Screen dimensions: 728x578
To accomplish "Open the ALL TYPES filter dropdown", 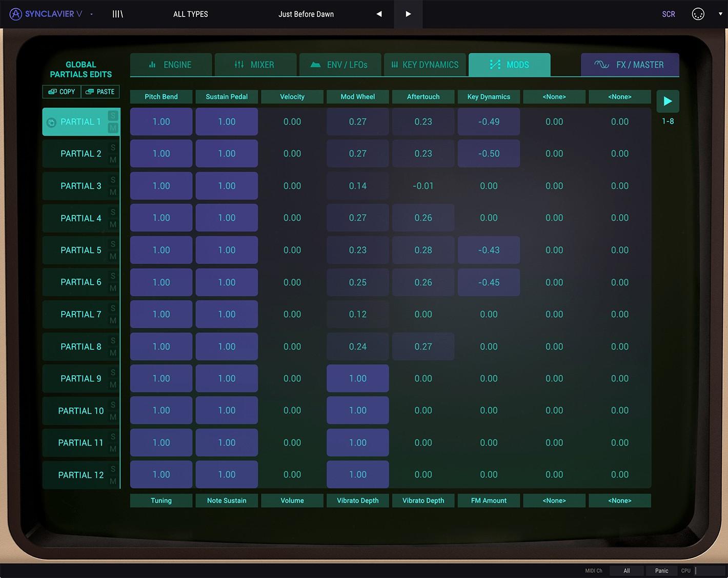I will coord(190,14).
